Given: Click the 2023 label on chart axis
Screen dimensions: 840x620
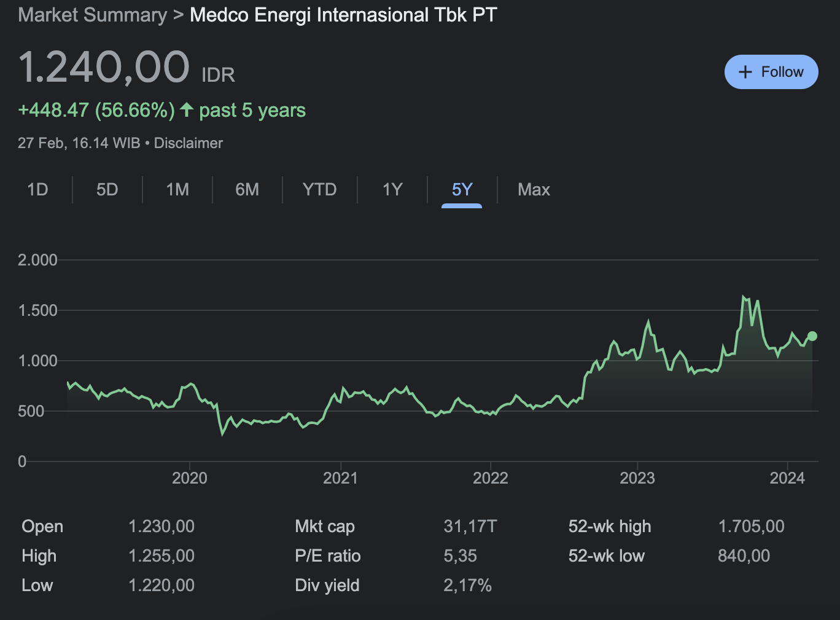Looking at the screenshot, I should pos(637,478).
